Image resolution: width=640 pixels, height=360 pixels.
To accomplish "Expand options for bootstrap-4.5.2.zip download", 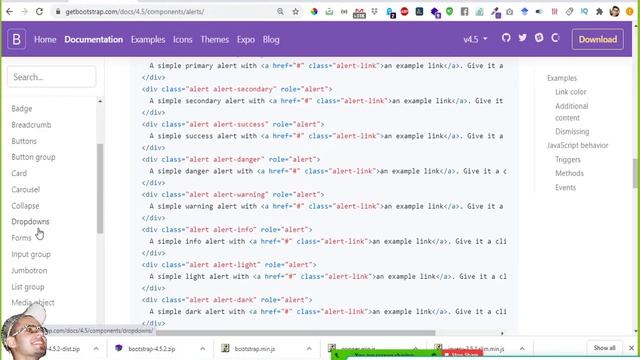I will 202,349.
